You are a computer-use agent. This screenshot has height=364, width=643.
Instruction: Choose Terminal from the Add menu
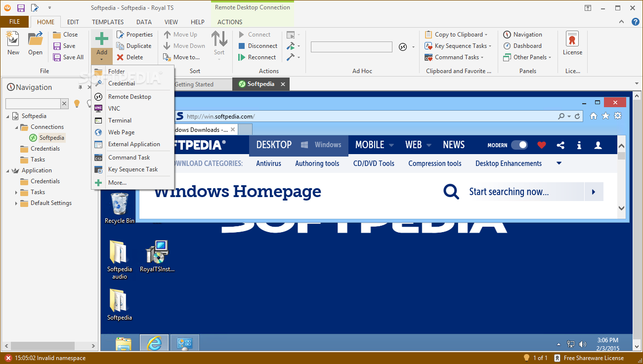click(x=132, y=121)
